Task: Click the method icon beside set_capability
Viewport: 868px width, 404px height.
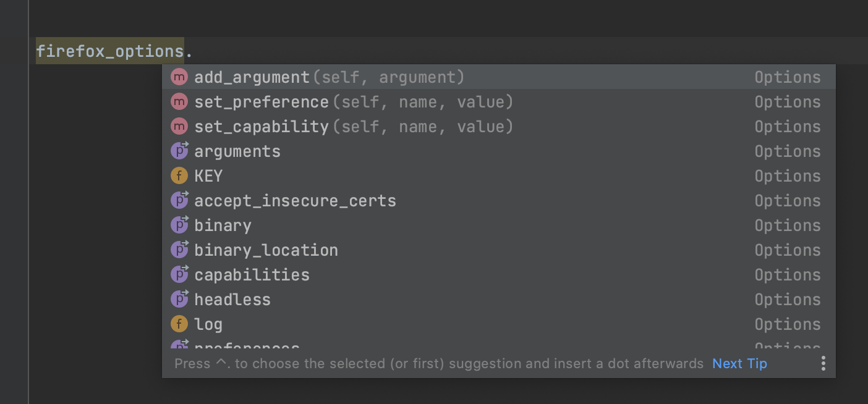Action: tap(179, 127)
